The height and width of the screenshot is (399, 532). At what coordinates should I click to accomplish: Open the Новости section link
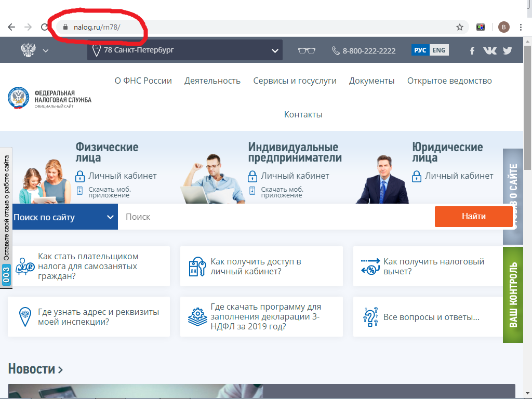point(31,369)
